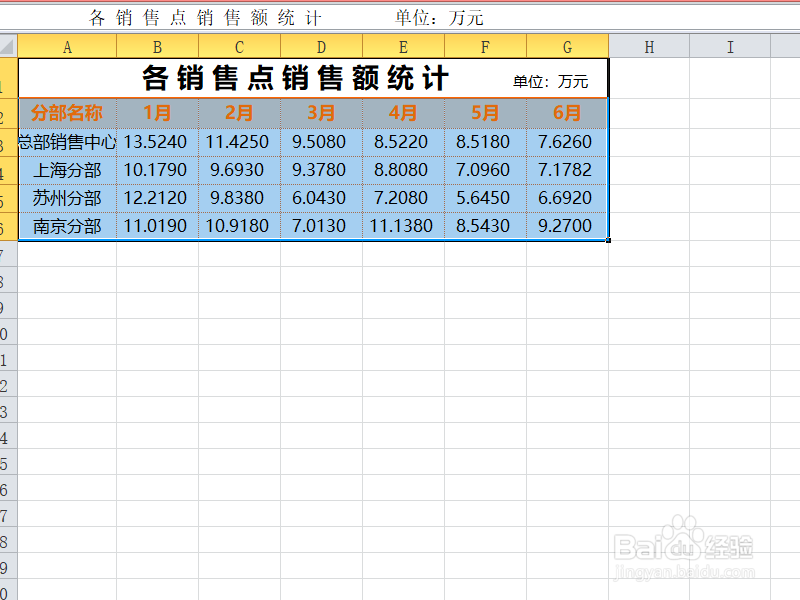
Task: Click cell with value 8.8080
Action: pos(404,170)
